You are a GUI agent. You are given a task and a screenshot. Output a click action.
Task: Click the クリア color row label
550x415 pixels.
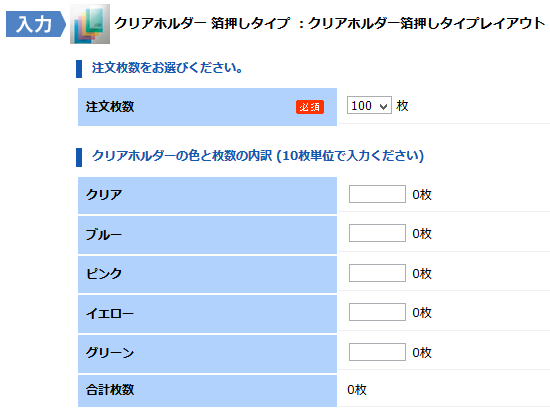tap(104, 195)
